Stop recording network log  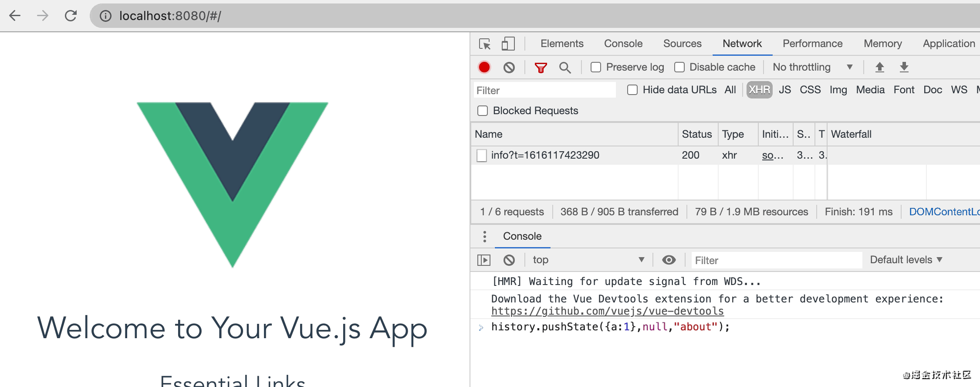(484, 67)
